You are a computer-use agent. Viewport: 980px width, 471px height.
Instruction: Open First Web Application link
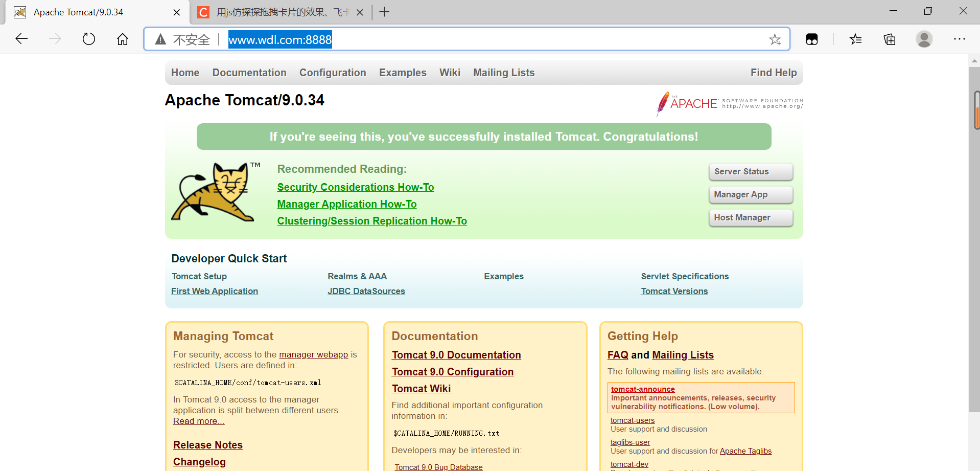[x=215, y=291]
